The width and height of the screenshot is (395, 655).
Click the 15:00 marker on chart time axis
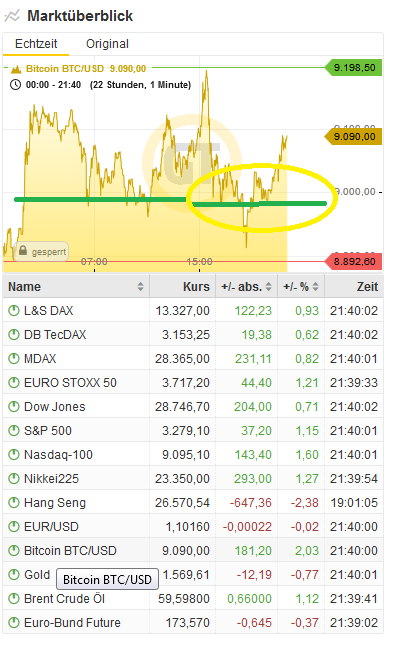click(x=199, y=262)
